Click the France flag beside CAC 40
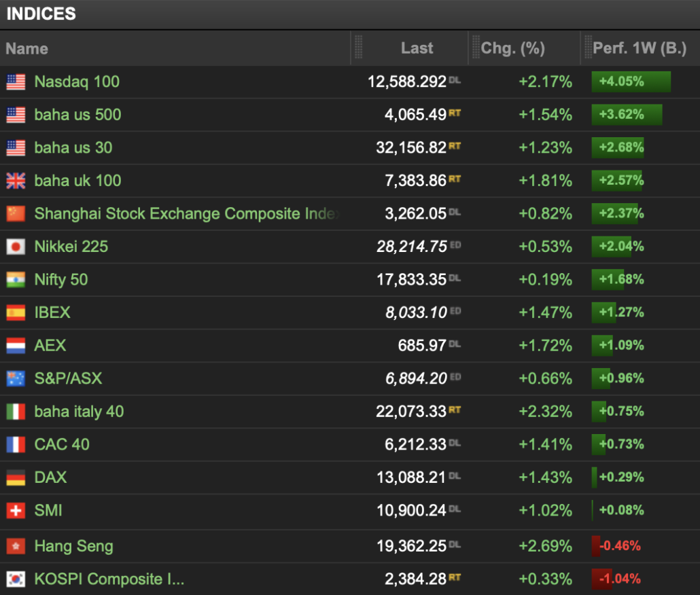This screenshot has width=700, height=595. [16, 445]
